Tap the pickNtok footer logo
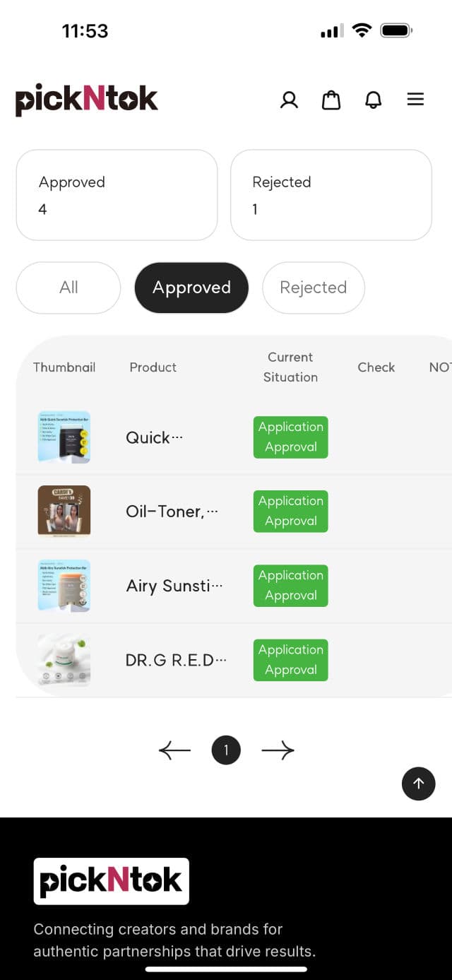The image size is (452, 980). (111, 881)
